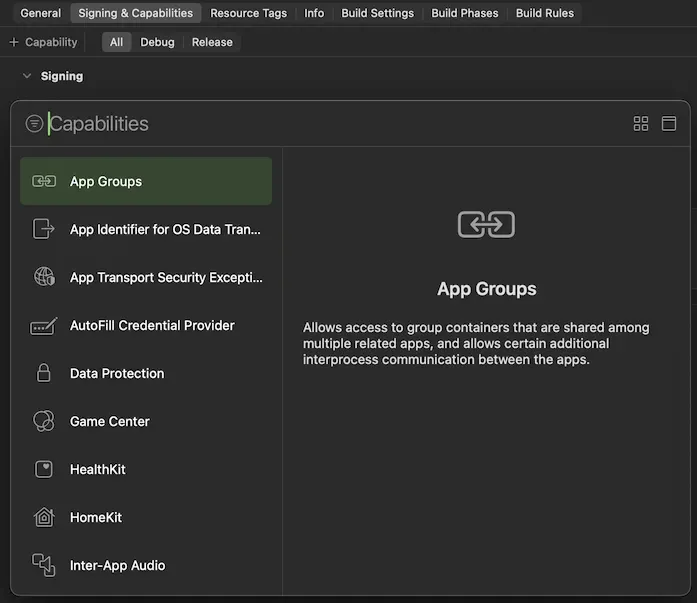Filter capabilities to Debug configuration
Viewport: 697px width, 603px height.
tap(157, 42)
